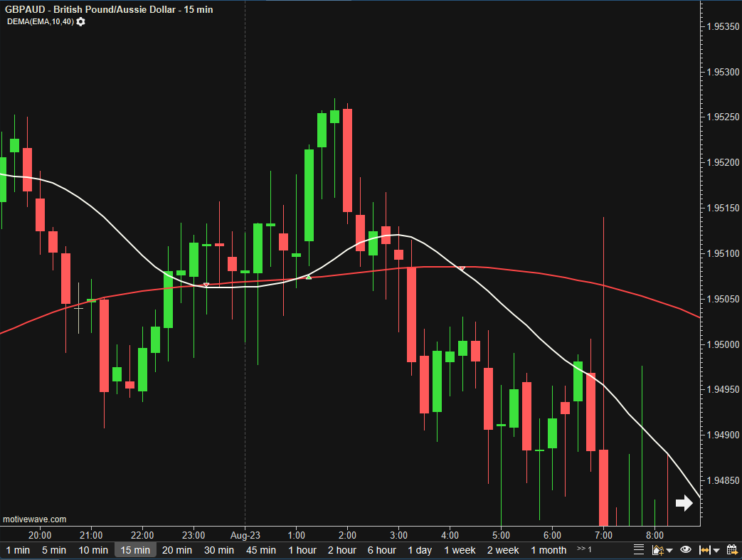Click the DEMA(EMA,10,40) study label
Viewport: 742px width, 560px height.
40,22
